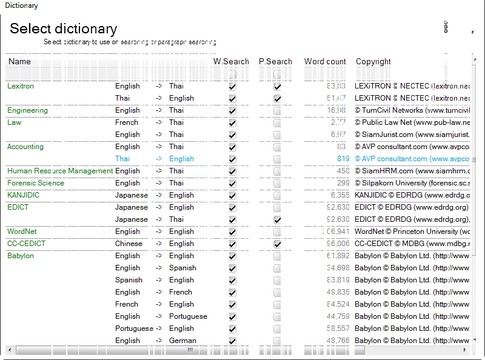Select the CC-CEDICT dictionary name

[26, 244]
